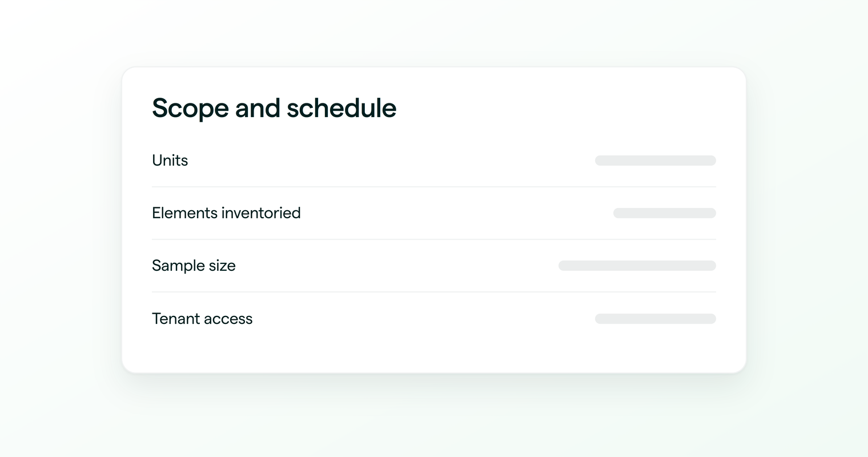The image size is (868, 457).
Task: Click the divider below Sample size
Action: (x=434, y=292)
